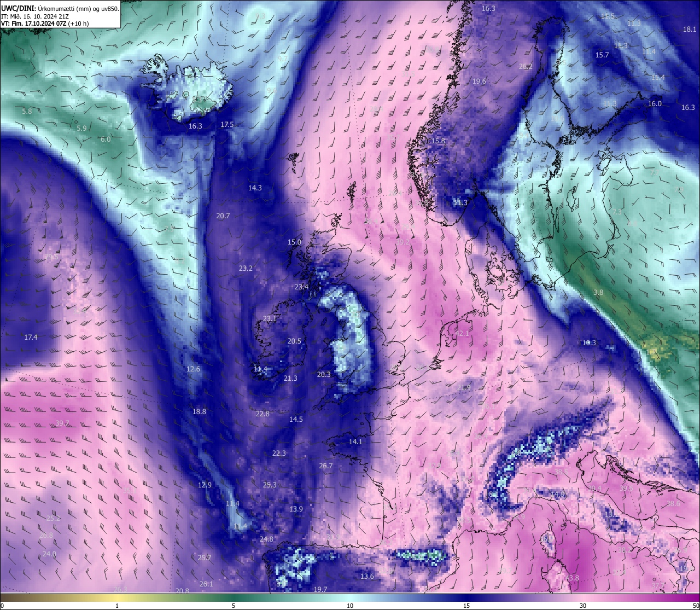Click the map value '14.5'
Screen dimensions: 700x610
tap(296, 420)
